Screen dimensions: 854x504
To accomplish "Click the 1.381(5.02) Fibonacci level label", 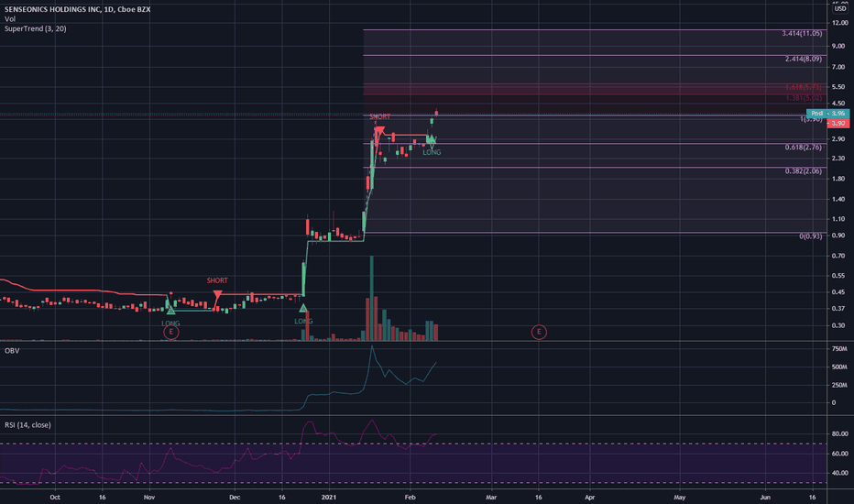I will [804, 98].
